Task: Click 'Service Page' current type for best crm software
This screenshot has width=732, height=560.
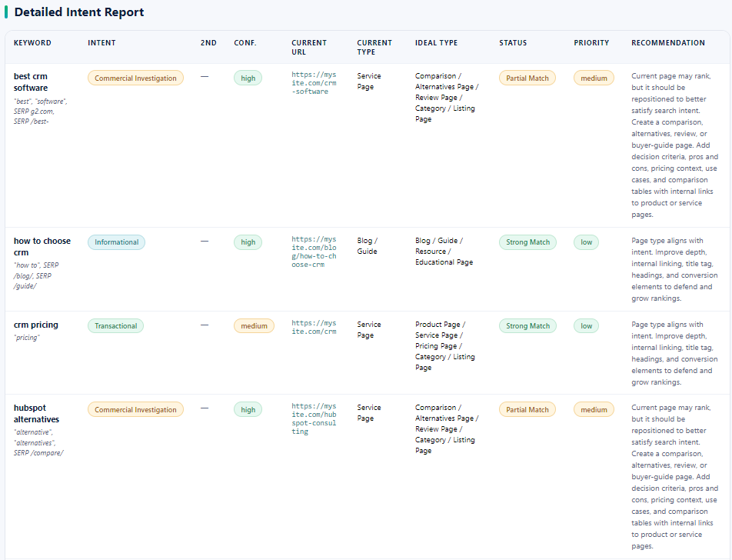Action: tap(369, 82)
